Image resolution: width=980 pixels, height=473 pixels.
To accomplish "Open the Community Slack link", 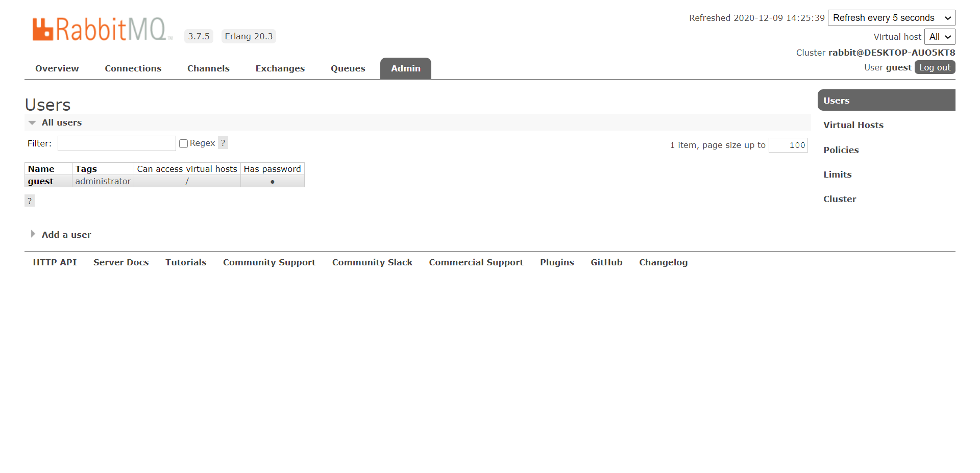I will coord(372,262).
